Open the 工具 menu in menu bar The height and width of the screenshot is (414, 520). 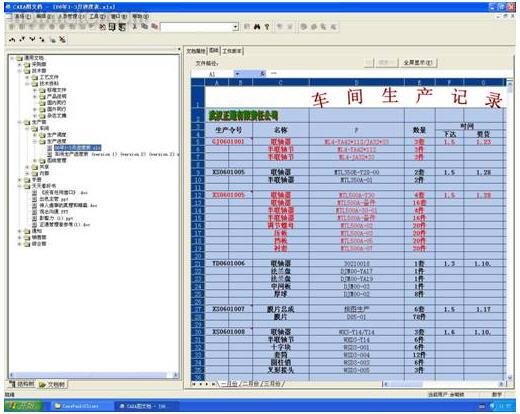click(x=97, y=16)
